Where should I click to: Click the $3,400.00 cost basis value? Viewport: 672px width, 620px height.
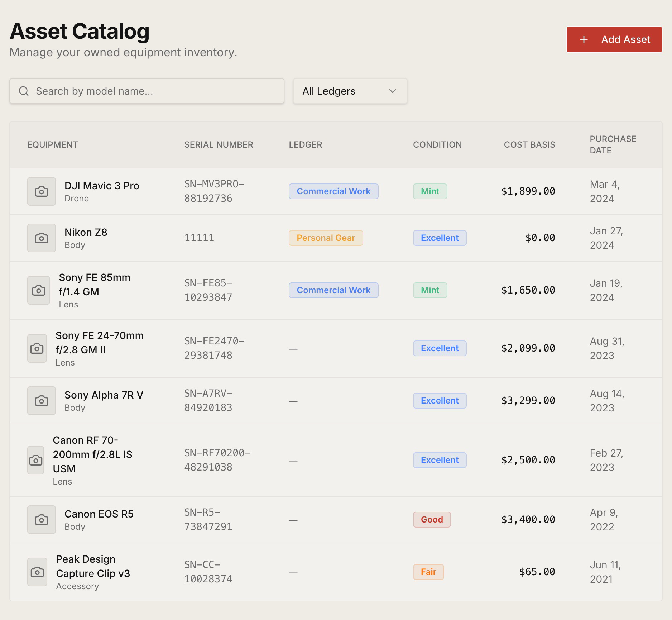tap(528, 520)
